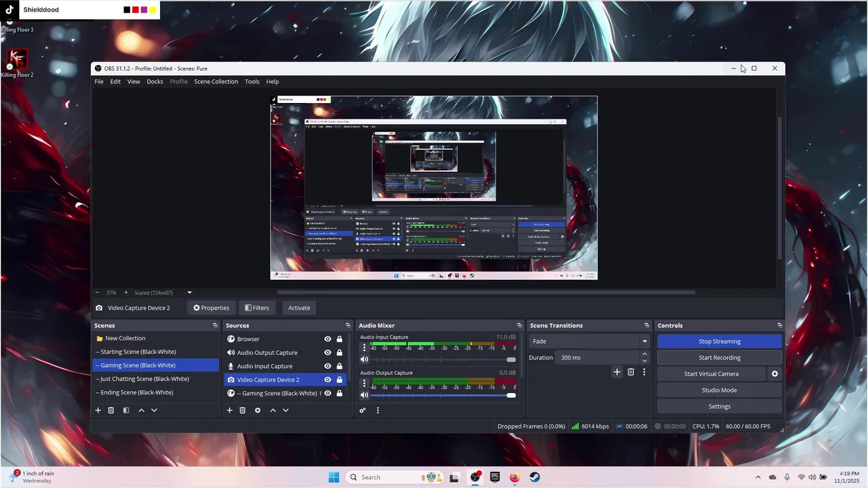Add a new source with plus icon

tap(229, 410)
